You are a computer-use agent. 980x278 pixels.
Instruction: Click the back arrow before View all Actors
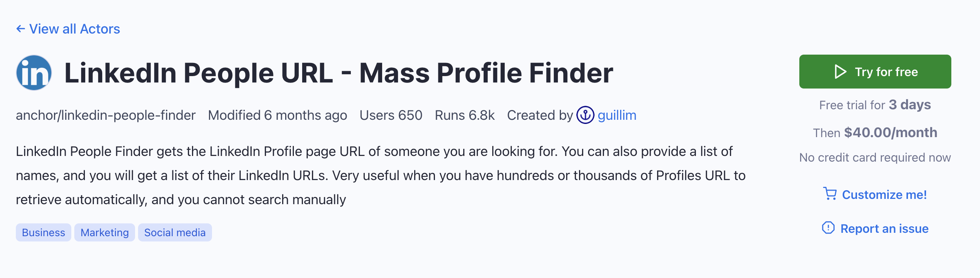click(x=20, y=29)
